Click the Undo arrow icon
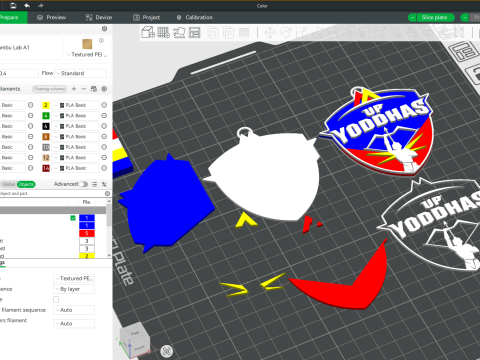The image size is (480, 360). 27,6
